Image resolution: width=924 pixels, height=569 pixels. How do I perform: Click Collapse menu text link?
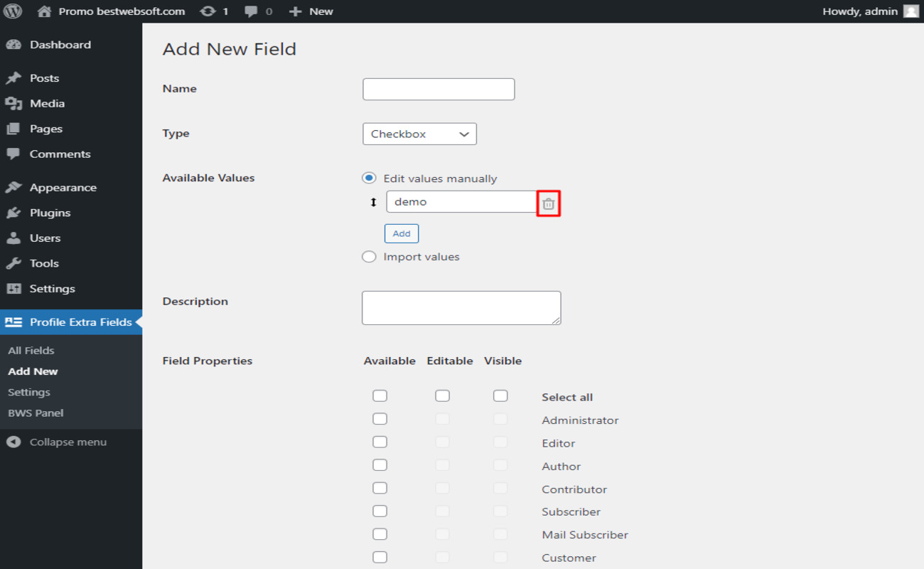pos(68,442)
